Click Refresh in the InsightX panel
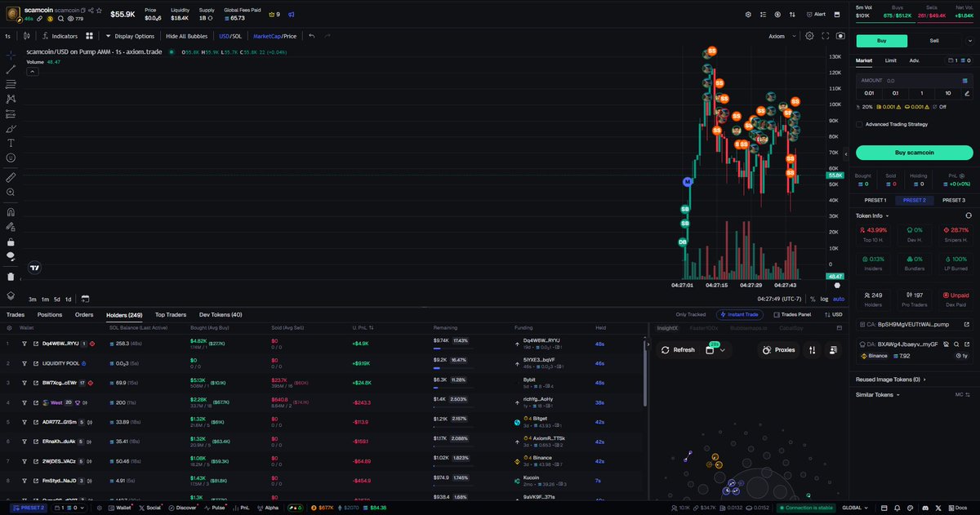 (679, 349)
